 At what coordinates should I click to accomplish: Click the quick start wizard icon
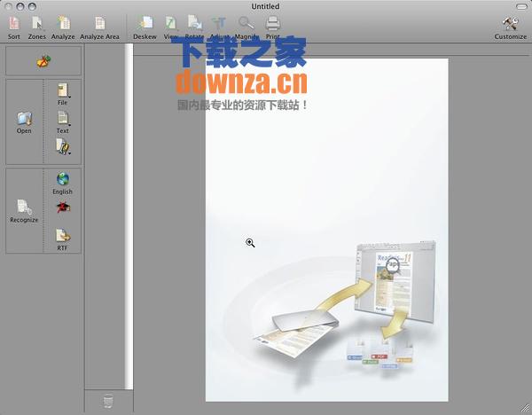(43, 61)
